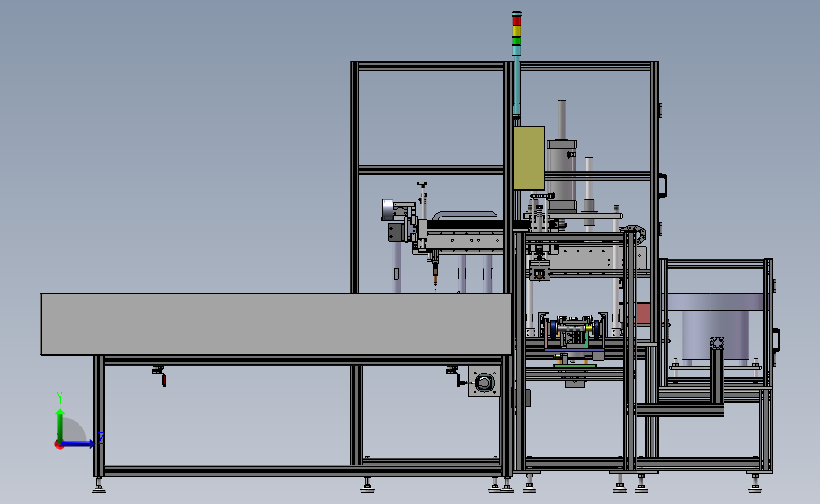Select the large gray conveyor cover panel

[275, 323]
